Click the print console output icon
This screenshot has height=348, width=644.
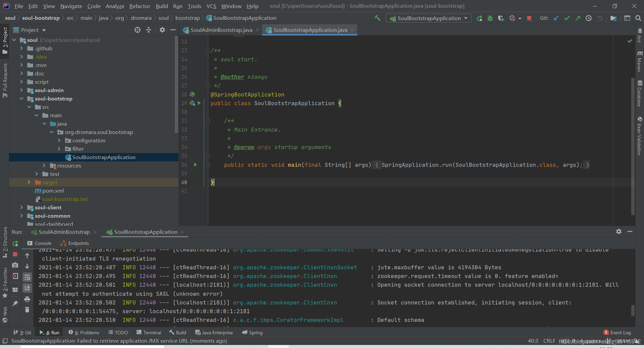27,299
